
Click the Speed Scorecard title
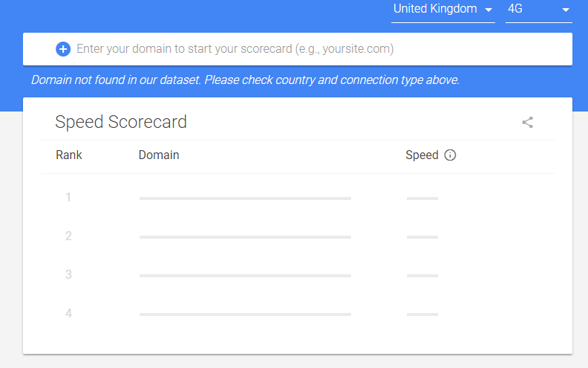pyautogui.click(x=121, y=122)
